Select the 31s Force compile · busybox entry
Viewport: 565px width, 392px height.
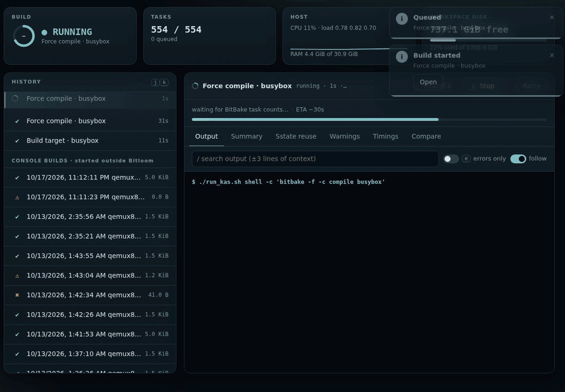coord(90,121)
